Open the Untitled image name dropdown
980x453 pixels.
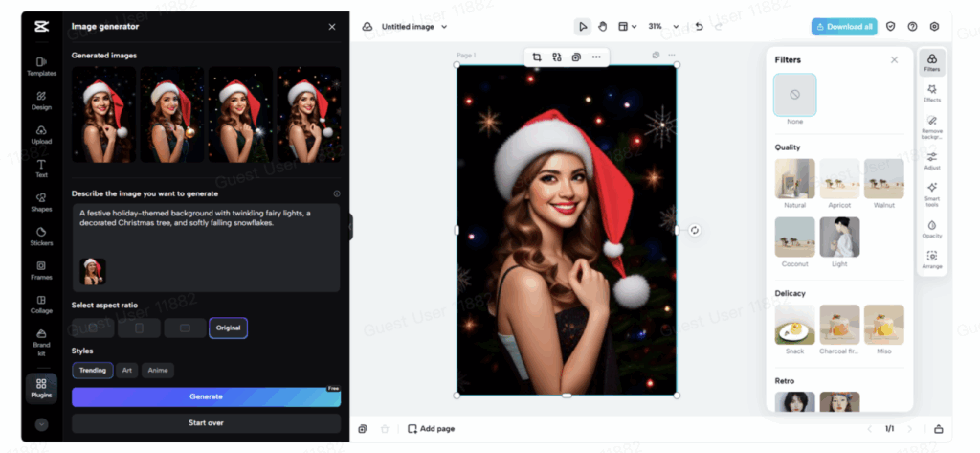point(414,27)
